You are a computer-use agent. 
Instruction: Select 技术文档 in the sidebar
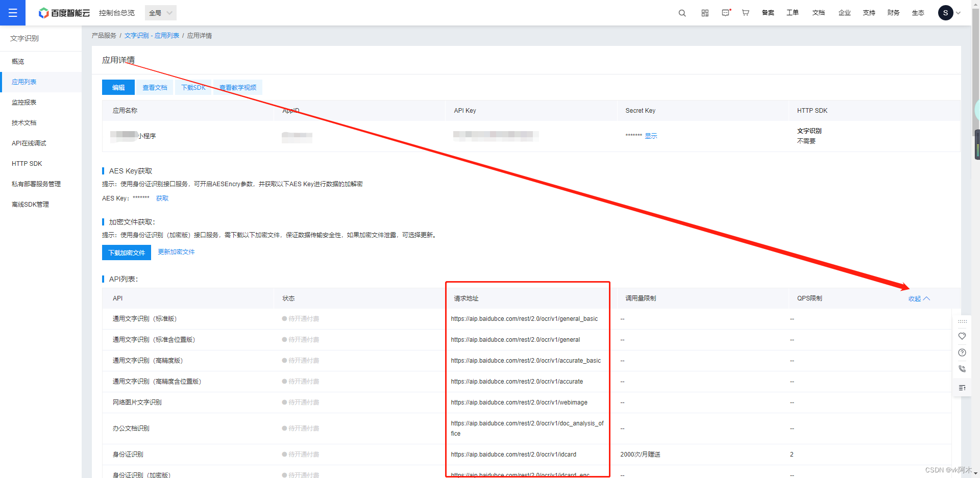(41, 123)
